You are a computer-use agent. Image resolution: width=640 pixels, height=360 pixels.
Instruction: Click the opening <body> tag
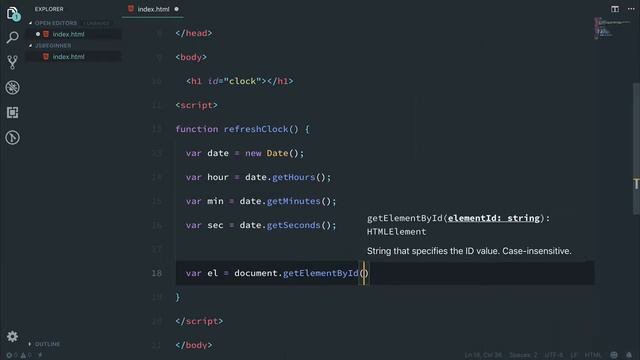click(191, 57)
